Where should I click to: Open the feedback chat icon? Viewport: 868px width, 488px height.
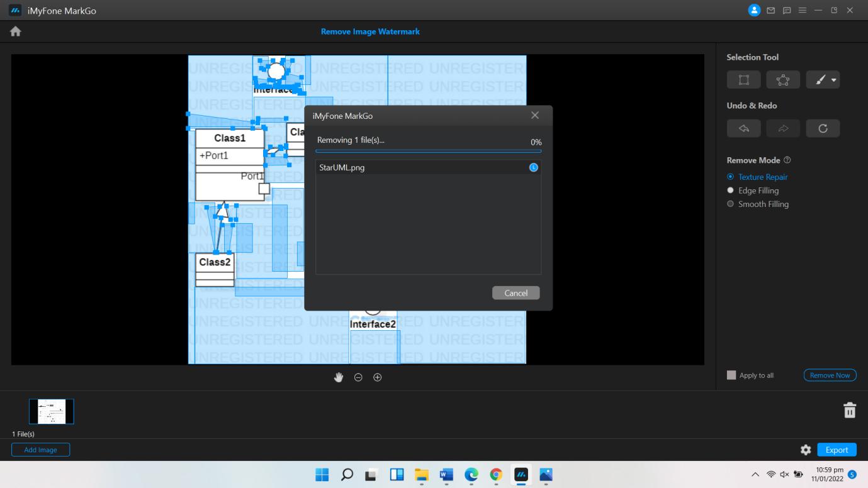point(787,11)
